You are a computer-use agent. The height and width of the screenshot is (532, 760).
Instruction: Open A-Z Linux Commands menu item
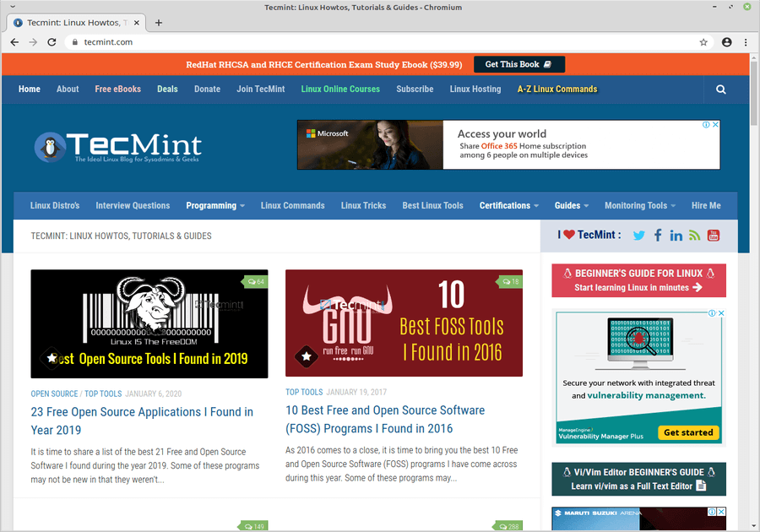tap(557, 90)
